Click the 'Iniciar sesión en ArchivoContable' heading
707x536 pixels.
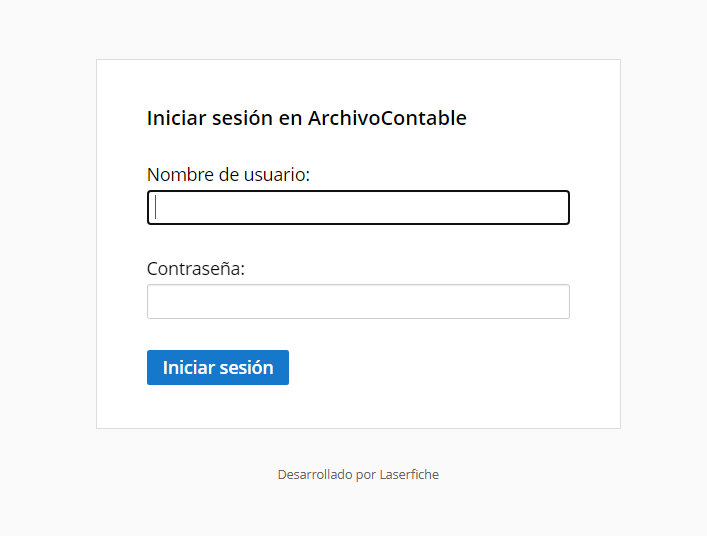click(307, 118)
